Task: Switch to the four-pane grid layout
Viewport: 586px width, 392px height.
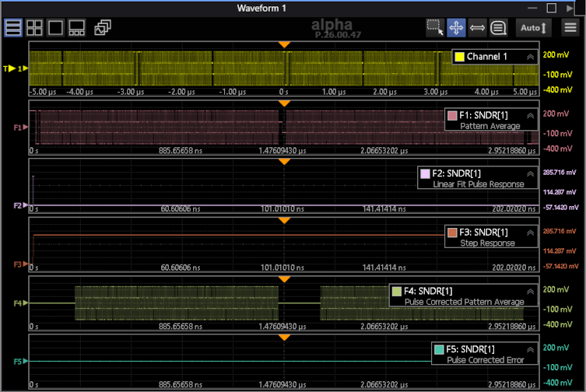Action: [34, 28]
